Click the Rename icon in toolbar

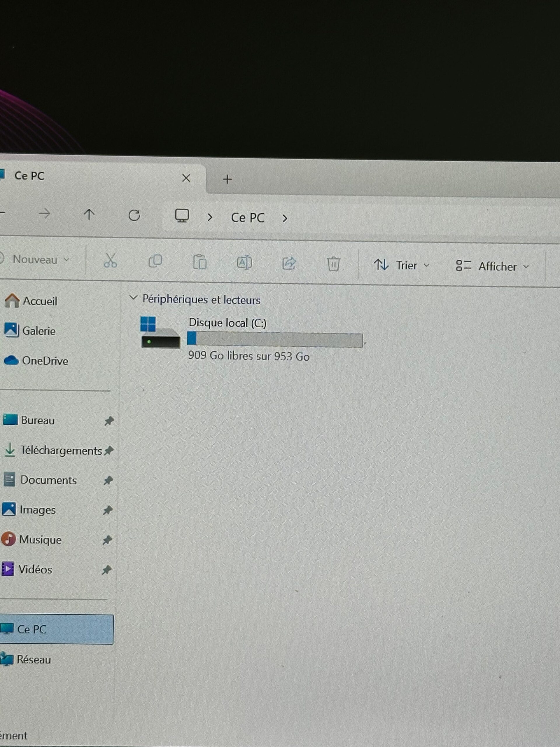click(x=244, y=262)
